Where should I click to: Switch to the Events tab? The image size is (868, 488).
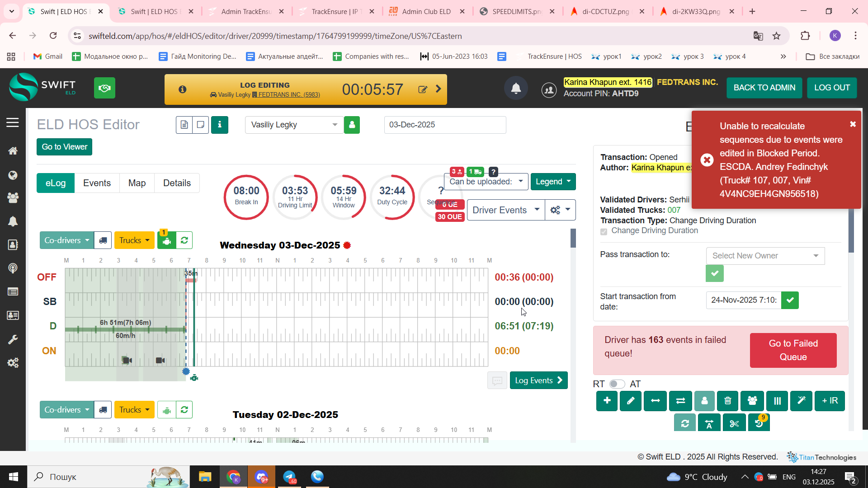click(x=97, y=183)
